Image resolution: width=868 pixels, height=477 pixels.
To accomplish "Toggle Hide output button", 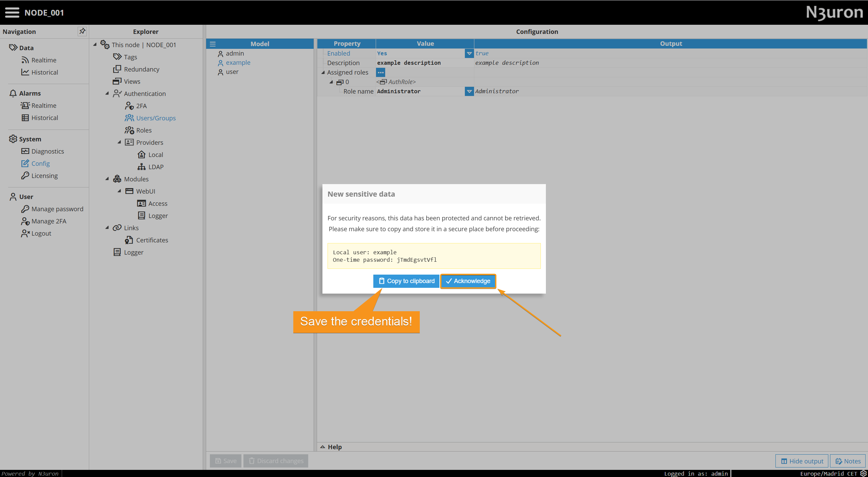I will [802, 461].
